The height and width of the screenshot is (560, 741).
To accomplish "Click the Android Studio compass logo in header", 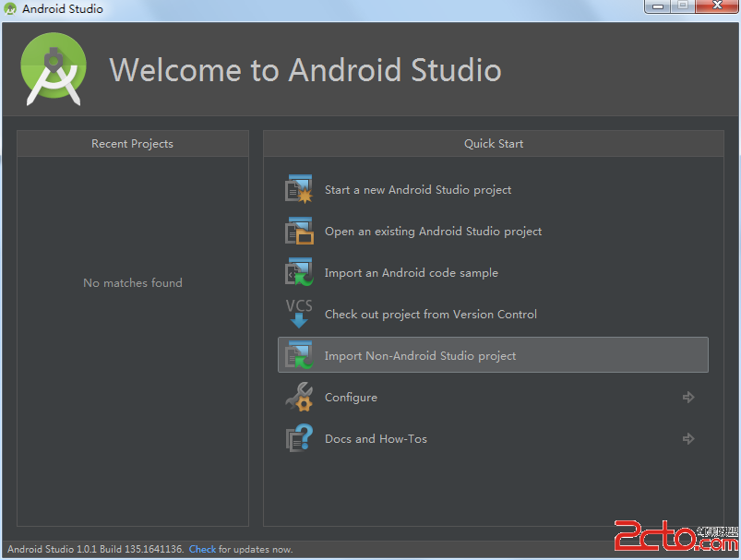I will tap(54, 69).
